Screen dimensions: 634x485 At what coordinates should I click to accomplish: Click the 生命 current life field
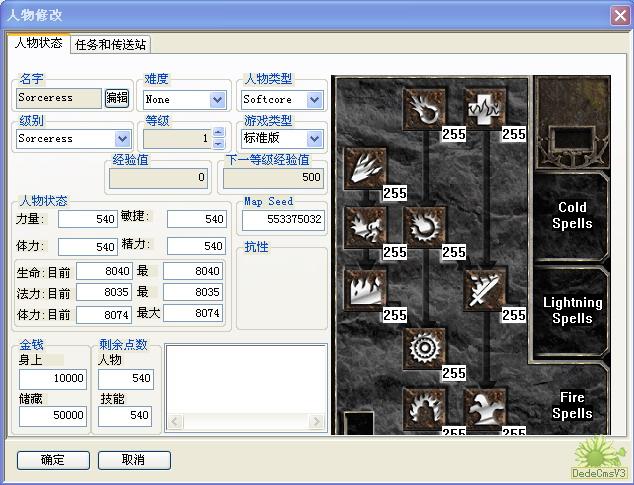pos(104,271)
